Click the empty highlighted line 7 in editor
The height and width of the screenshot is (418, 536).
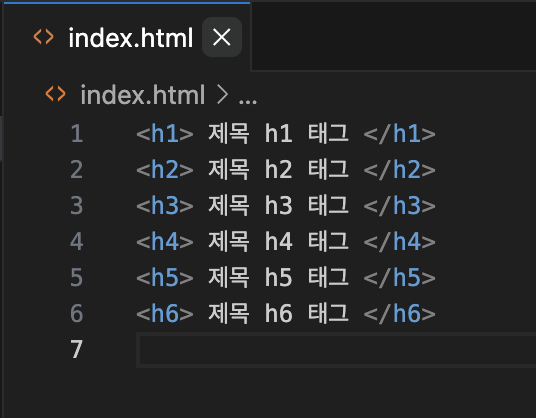pyautogui.click(x=336, y=350)
